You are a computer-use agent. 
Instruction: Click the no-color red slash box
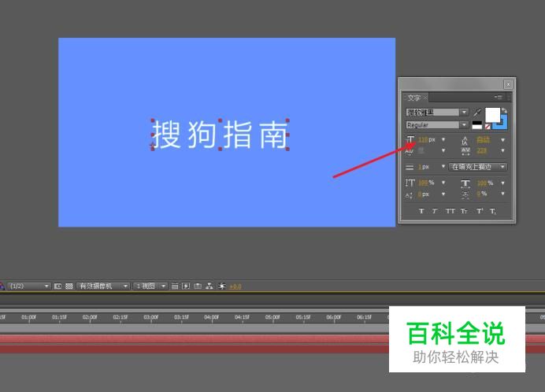(488, 127)
